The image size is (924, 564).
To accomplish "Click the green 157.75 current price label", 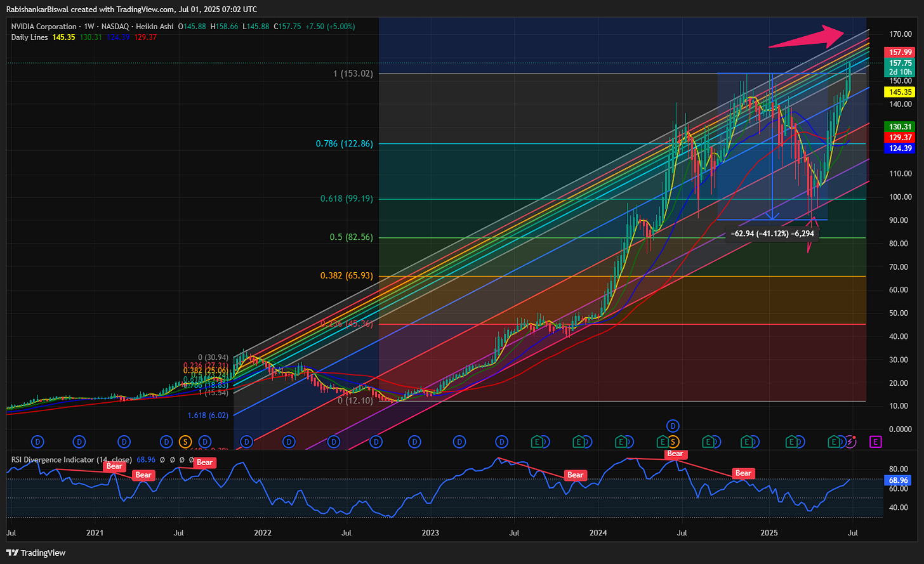I will point(901,63).
